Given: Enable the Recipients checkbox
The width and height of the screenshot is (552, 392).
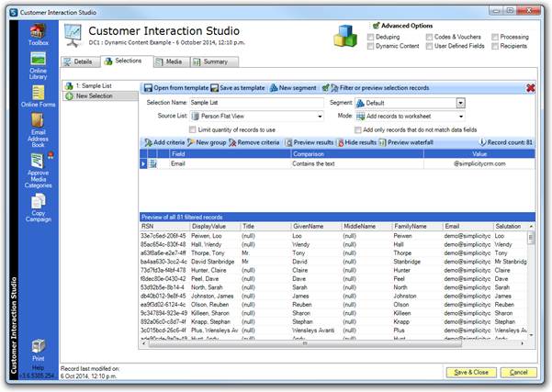Looking at the screenshot, I should (x=495, y=46).
